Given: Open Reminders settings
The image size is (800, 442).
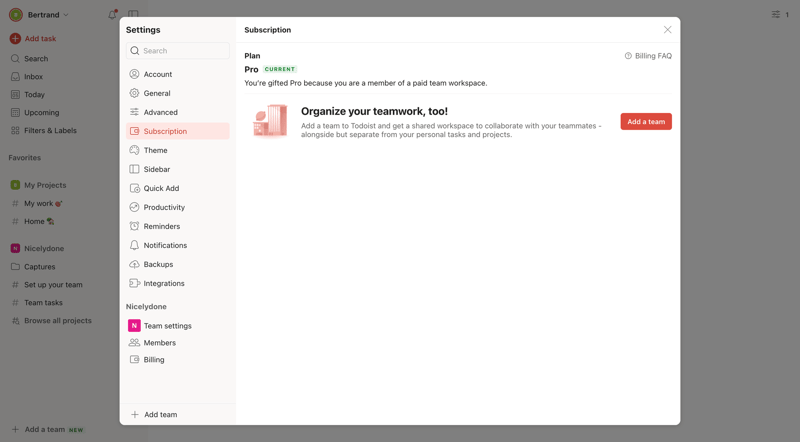Looking at the screenshot, I should 178,226.
